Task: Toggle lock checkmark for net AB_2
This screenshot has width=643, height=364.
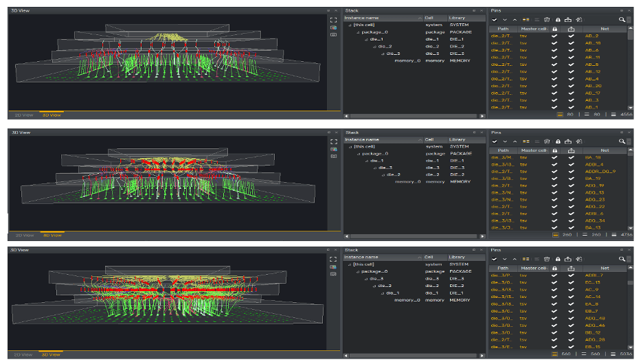Action: click(x=554, y=36)
